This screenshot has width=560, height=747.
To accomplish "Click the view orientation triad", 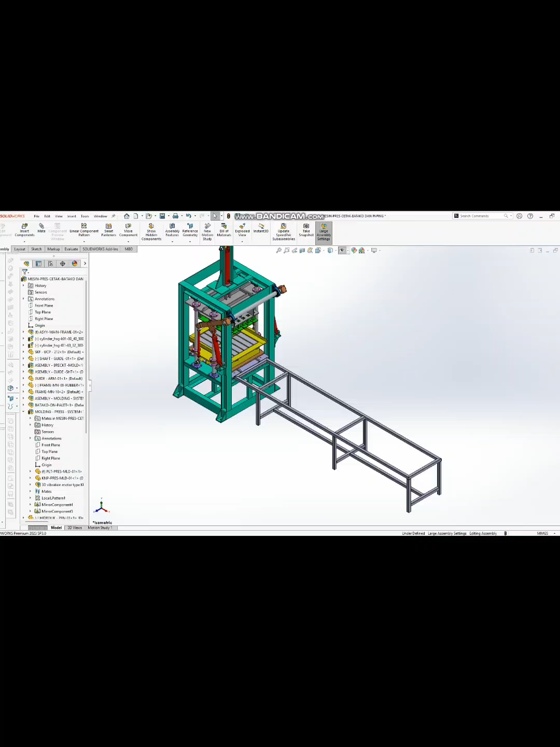I will 101,506.
